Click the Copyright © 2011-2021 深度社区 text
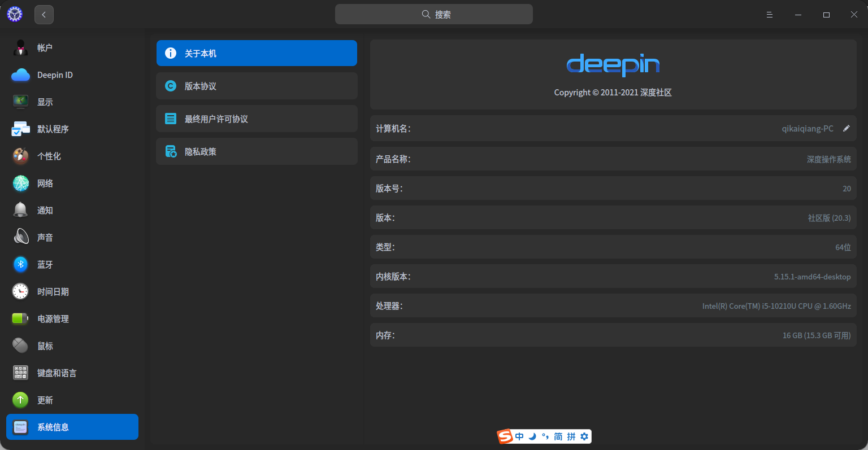The width and height of the screenshot is (868, 450). click(613, 93)
